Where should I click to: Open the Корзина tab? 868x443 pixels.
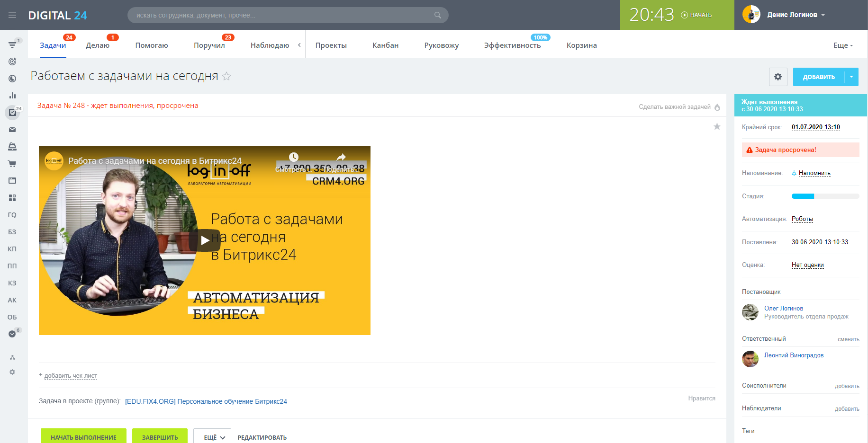582,45
